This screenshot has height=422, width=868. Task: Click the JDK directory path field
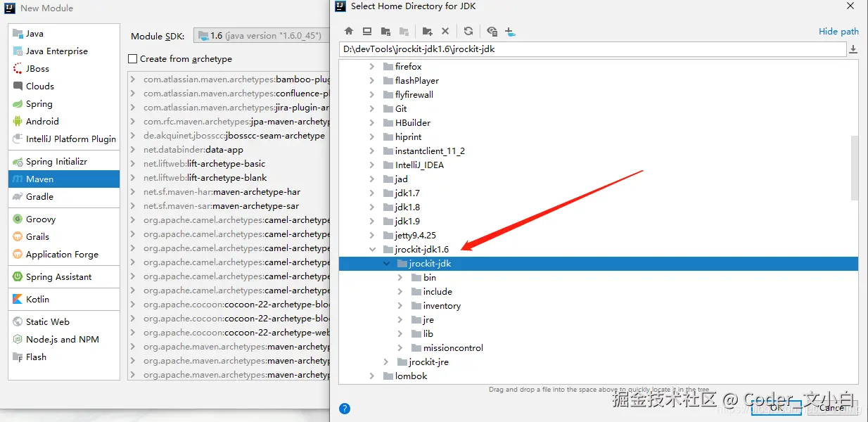click(x=592, y=49)
